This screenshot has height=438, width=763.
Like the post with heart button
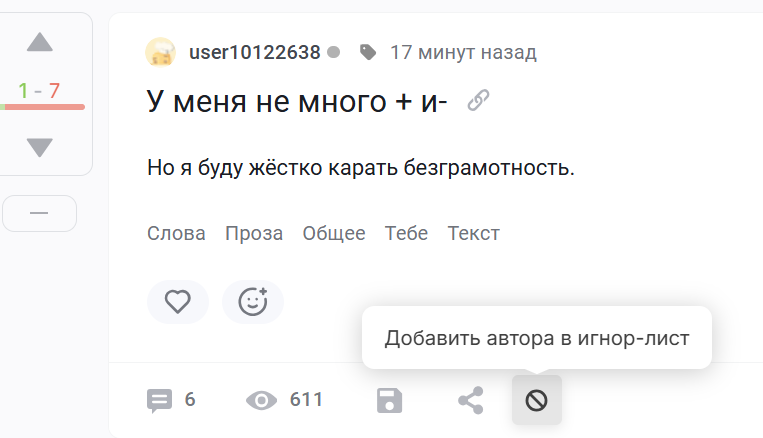click(x=178, y=302)
